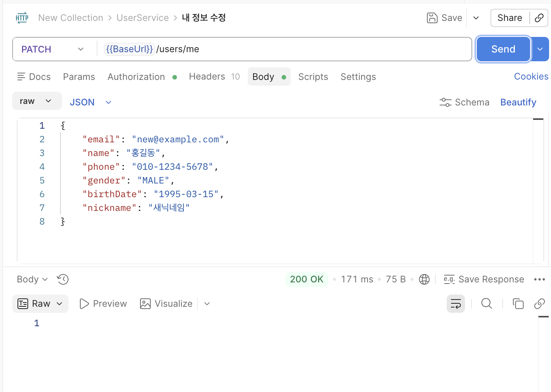This screenshot has height=392, width=551.
Task: Open more response options ellipsis
Action: [x=540, y=279]
